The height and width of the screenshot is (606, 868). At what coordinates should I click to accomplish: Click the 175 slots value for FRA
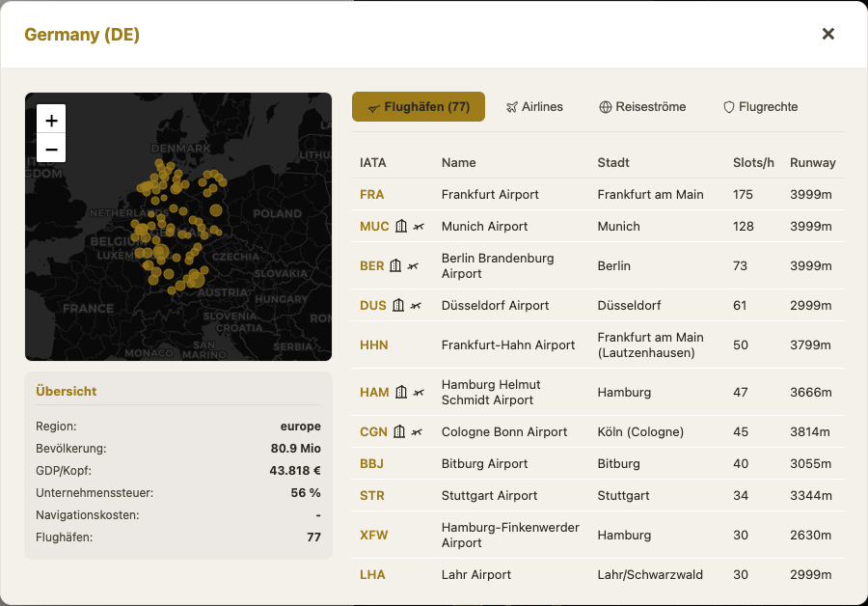point(743,194)
